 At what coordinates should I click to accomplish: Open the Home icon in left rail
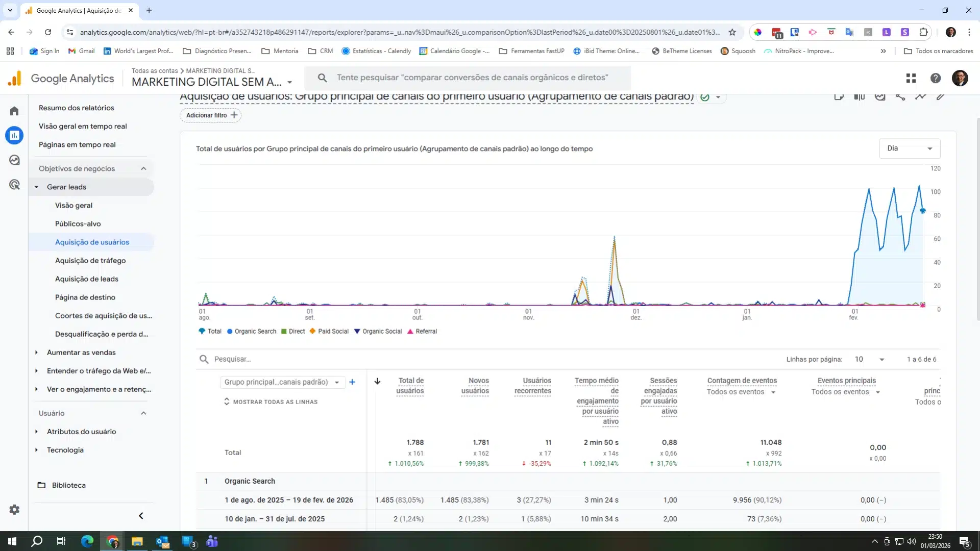[x=14, y=111]
